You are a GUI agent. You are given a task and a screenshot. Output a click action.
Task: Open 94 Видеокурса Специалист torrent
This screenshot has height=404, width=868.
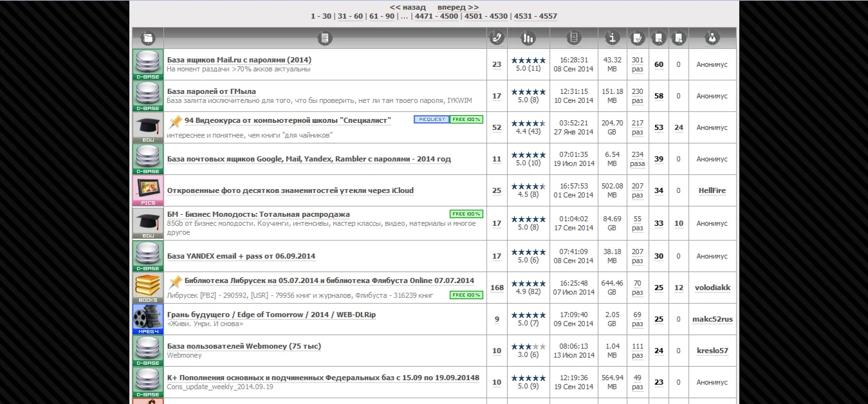click(x=288, y=120)
